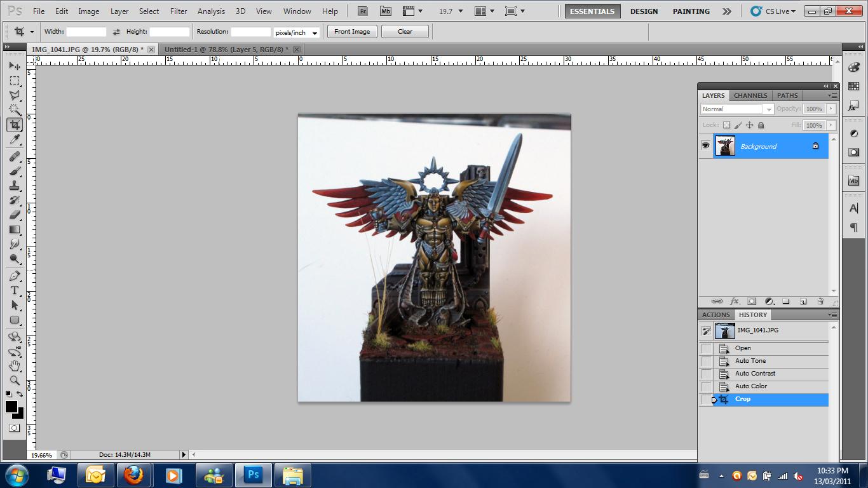Open the Analysis menu
The width and height of the screenshot is (868, 488).
211,11
